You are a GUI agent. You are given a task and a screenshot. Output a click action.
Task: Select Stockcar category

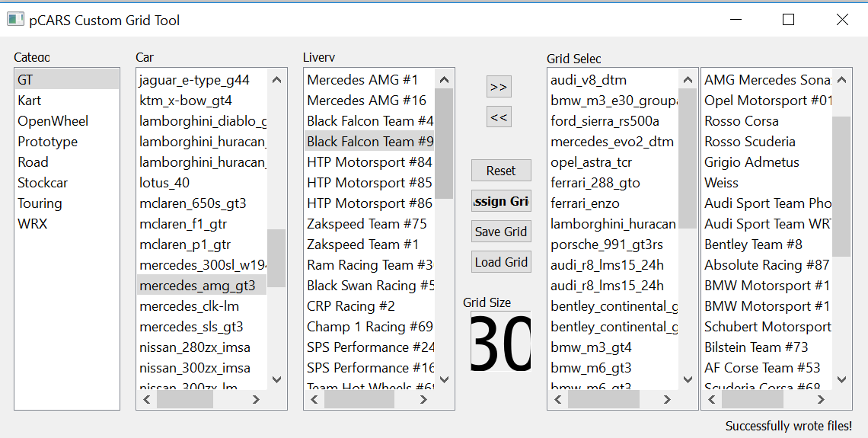[x=66, y=183]
